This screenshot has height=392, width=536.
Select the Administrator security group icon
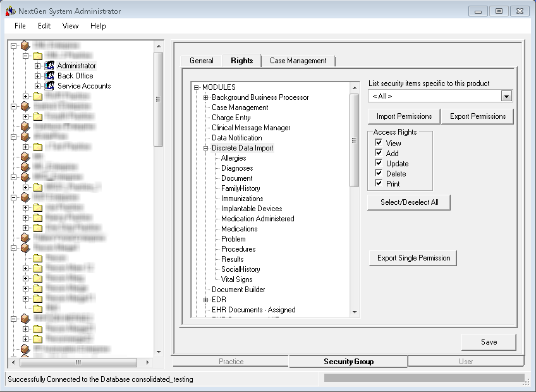pos(49,65)
